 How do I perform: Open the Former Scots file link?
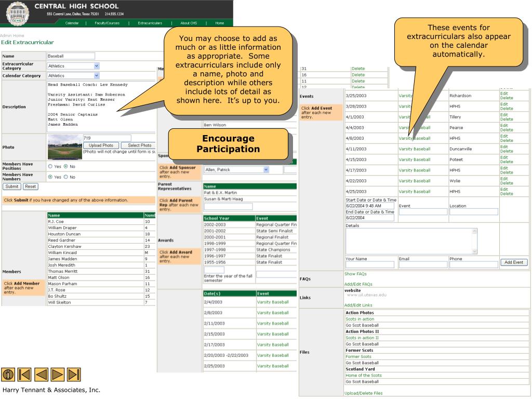[x=358, y=356]
